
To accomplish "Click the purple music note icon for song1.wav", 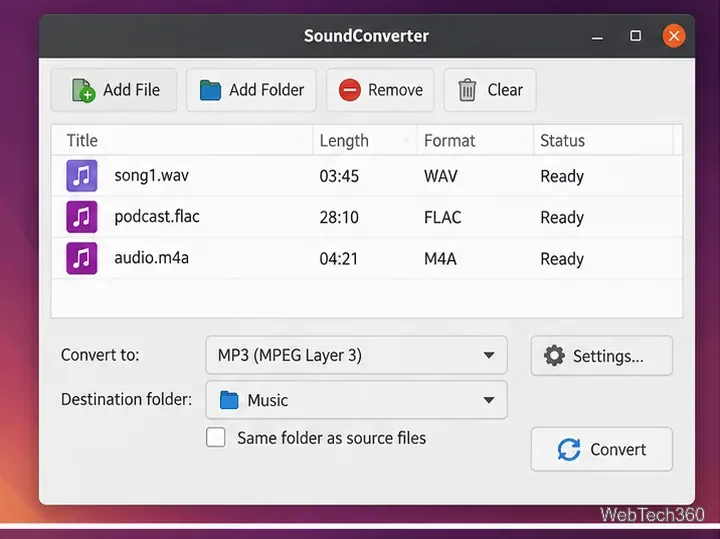I will (82, 175).
